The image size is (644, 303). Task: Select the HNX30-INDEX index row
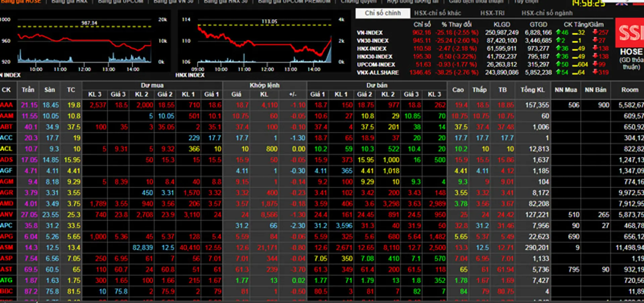click(483, 56)
